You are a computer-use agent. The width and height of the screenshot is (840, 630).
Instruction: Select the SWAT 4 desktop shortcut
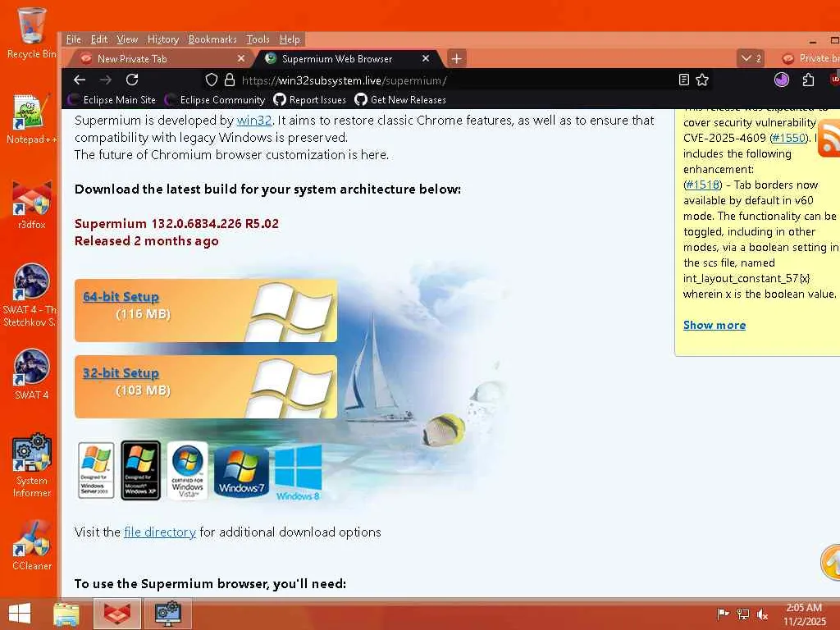(31, 374)
